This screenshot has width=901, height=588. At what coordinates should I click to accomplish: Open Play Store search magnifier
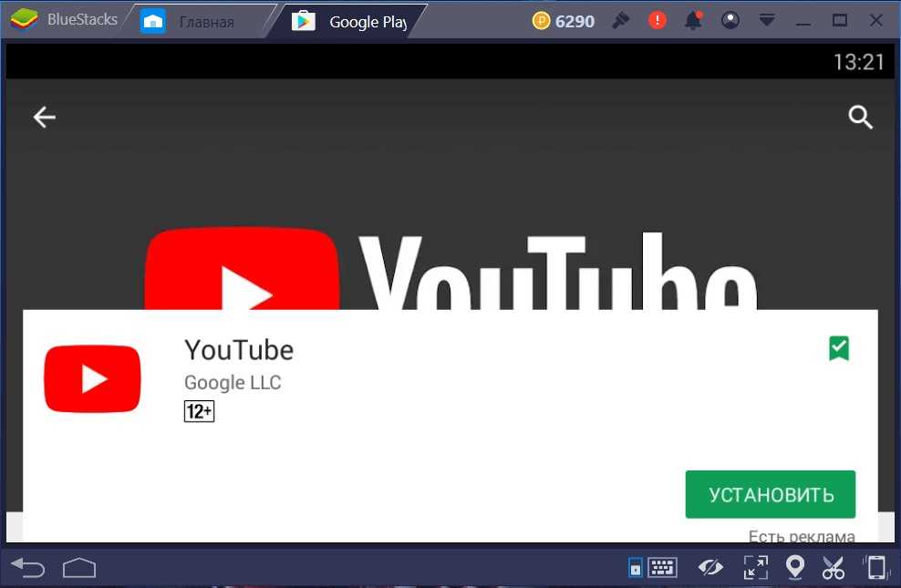click(860, 117)
